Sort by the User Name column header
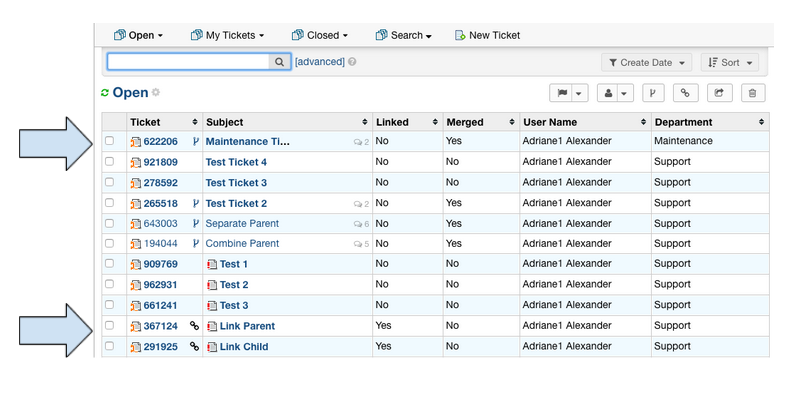 pyautogui.click(x=585, y=122)
